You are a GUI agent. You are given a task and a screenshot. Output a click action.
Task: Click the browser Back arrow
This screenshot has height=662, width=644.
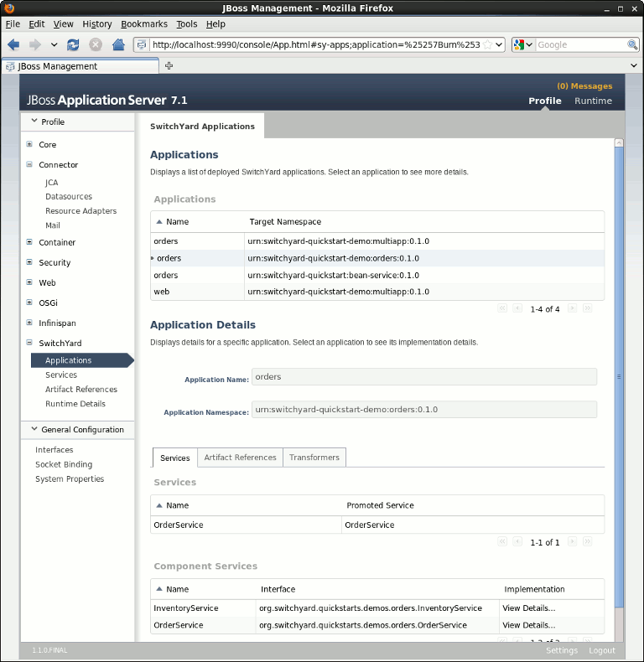(13, 44)
